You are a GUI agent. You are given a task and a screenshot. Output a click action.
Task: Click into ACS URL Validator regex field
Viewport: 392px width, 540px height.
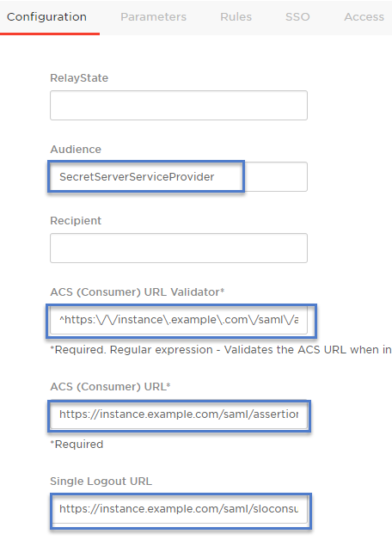click(179, 320)
